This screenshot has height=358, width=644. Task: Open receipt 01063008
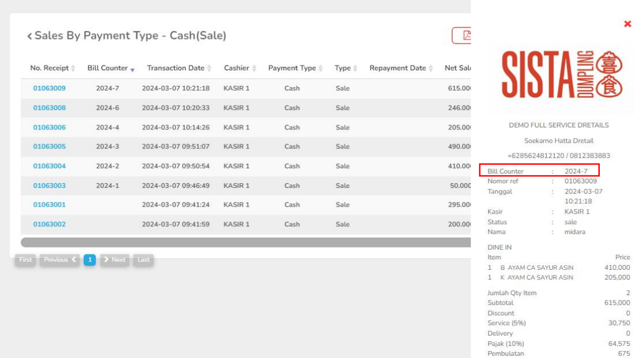49,108
